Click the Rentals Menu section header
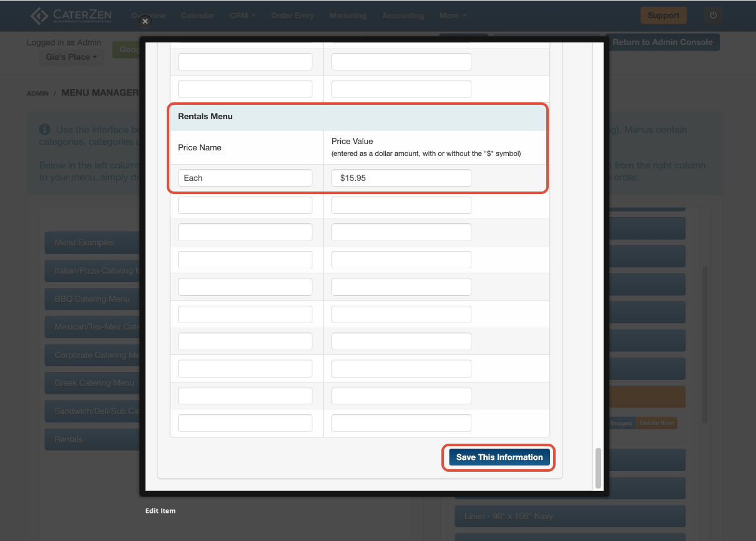 pyautogui.click(x=359, y=117)
